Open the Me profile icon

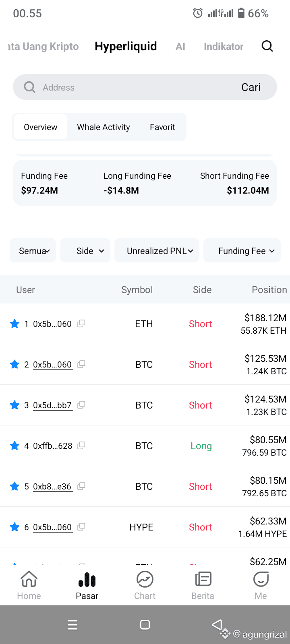tap(261, 579)
